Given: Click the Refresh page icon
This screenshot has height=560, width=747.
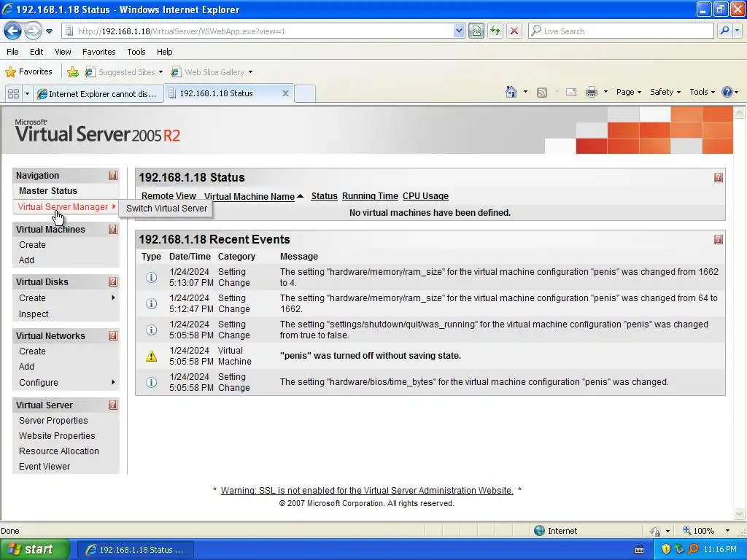Looking at the screenshot, I should (x=495, y=31).
